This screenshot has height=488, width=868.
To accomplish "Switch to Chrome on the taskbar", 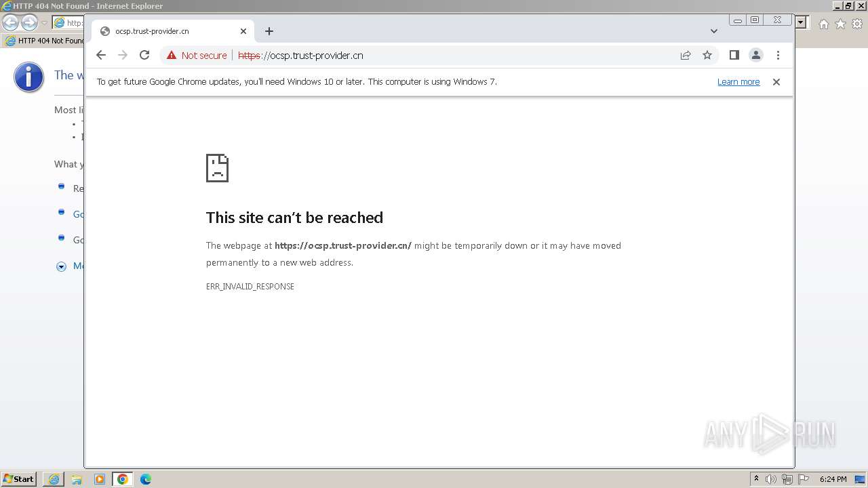I will [x=123, y=479].
